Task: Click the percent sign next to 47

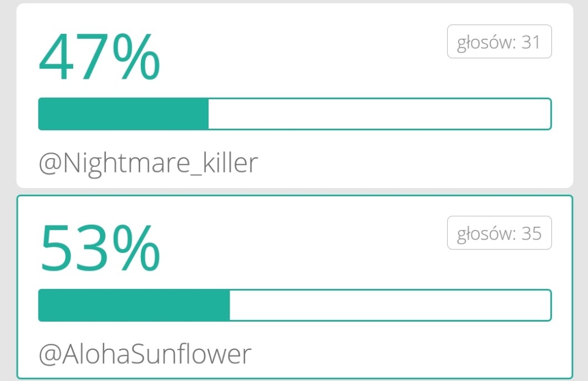Action: pyautogui.click(x=136, y=57)
